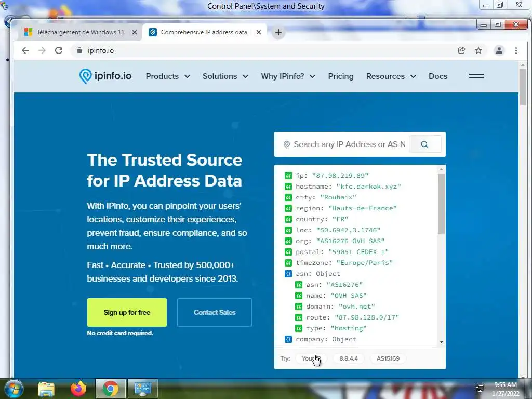This screenshot has height=399, width=532.
Task: Open Windows Start button
Action: (x=14, y=389)
